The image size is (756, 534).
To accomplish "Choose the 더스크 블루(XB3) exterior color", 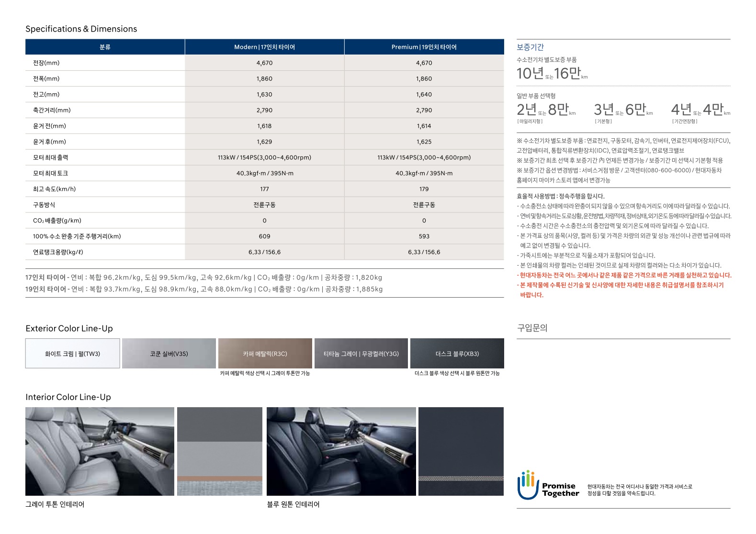I will tap(457, 354).
